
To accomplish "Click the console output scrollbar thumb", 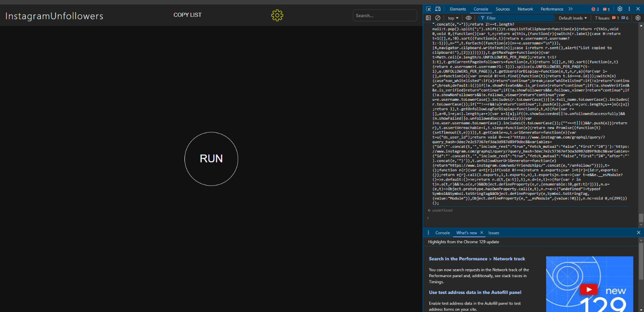I will coord(641,218).
